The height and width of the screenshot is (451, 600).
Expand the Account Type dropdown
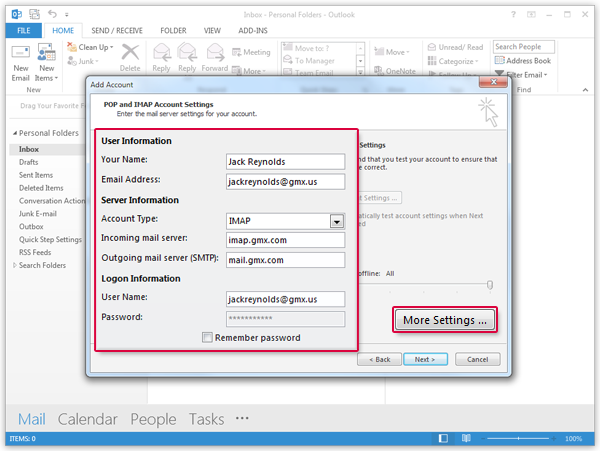(337, 221)
